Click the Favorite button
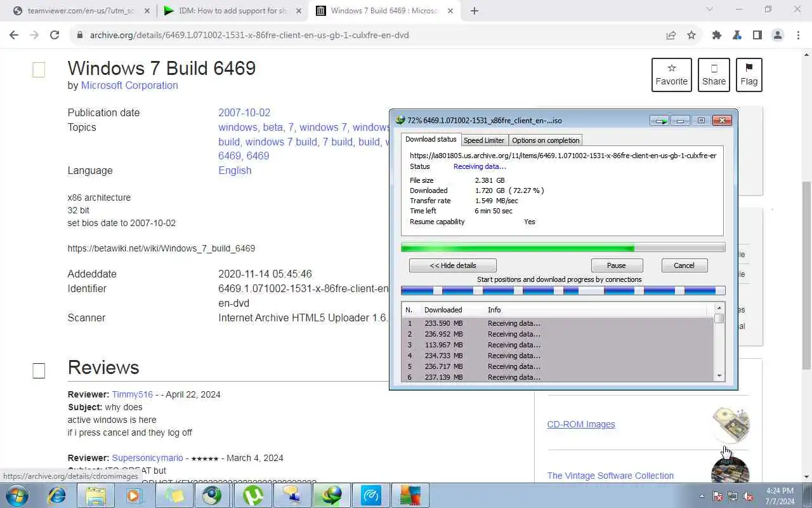The image size is (812, 508). coord(672,74)
